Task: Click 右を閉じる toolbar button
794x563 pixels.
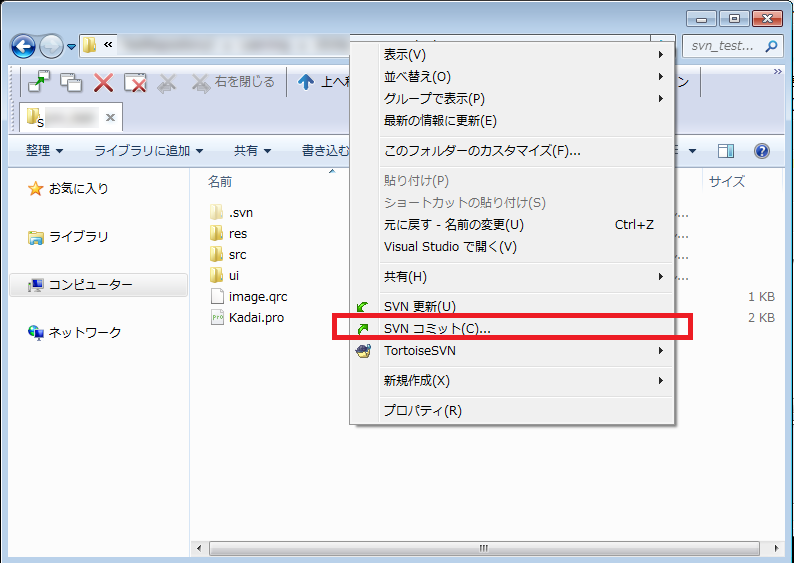Action: point(233,83)
